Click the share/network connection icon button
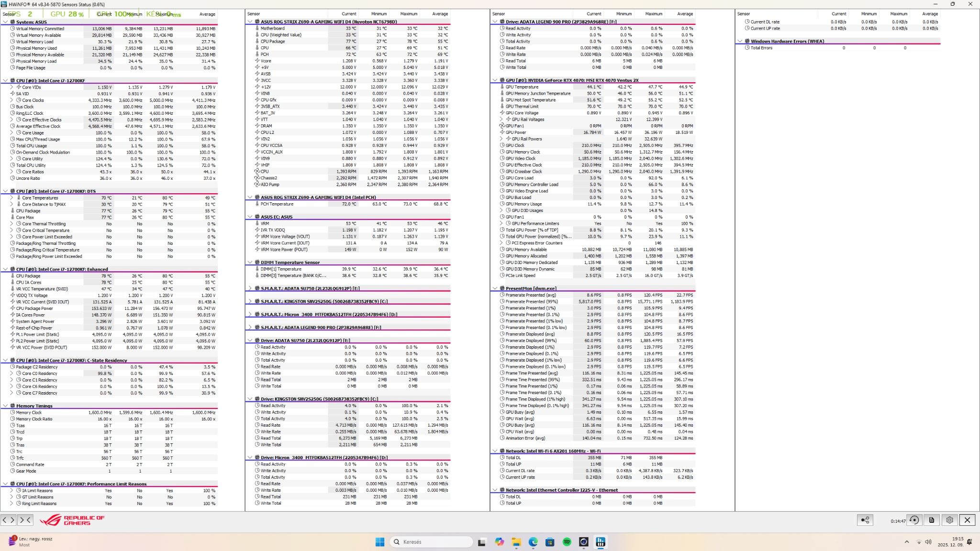The image size is (980, 551). click(x=865, y=520)
